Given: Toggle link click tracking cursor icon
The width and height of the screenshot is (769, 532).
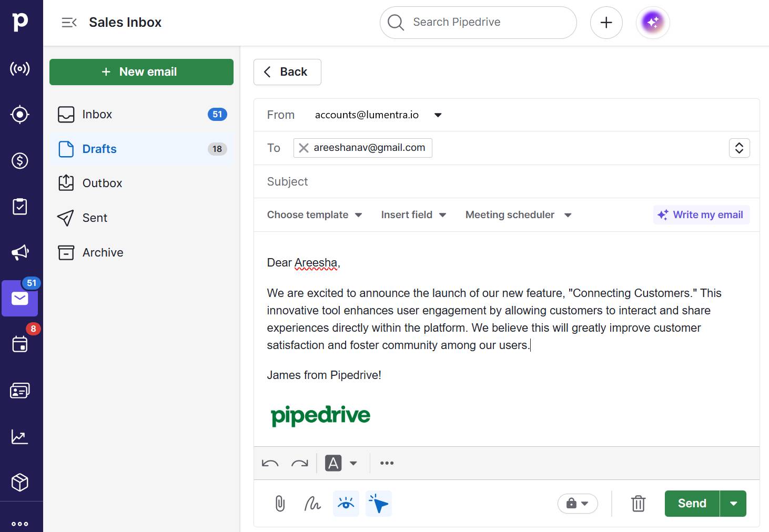Looking at the screenshot, I should [378, 503].
